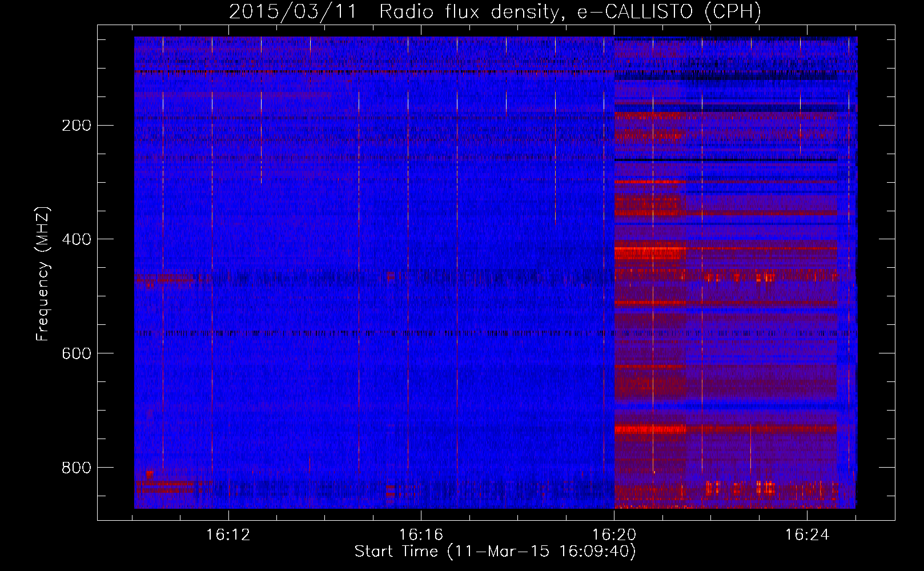
Task: Click the 400 frequency tick label
Action: (77, 239)
